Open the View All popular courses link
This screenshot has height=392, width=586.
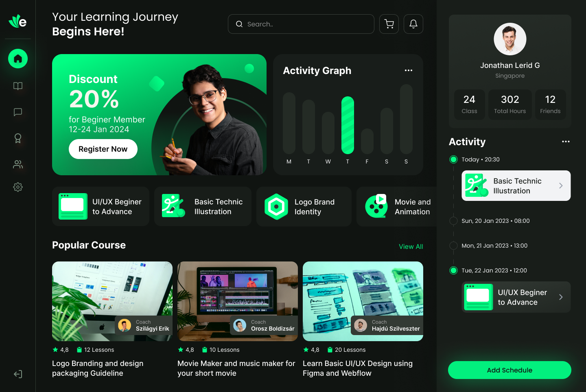coord(411,246)
